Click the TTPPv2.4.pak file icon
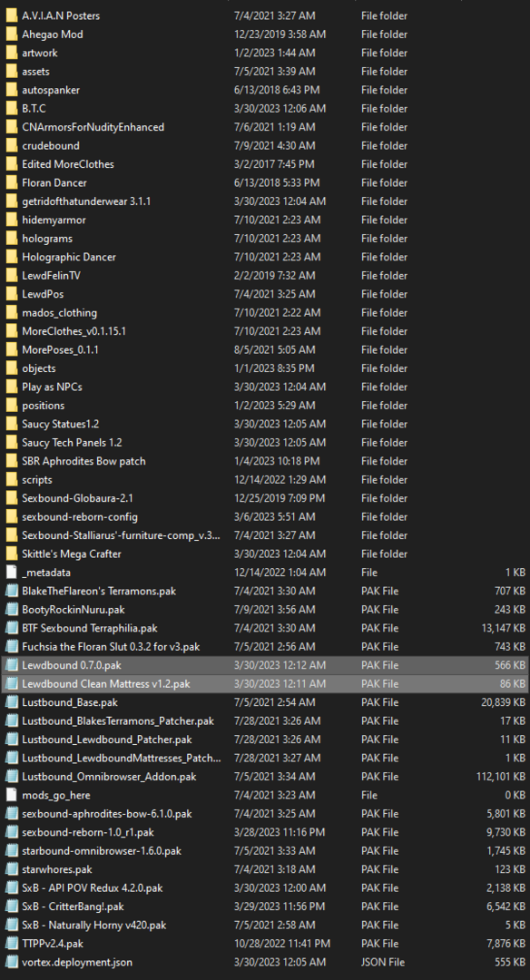Image resolution: width=530 pixels, height=980 pixels. [11, 943]
